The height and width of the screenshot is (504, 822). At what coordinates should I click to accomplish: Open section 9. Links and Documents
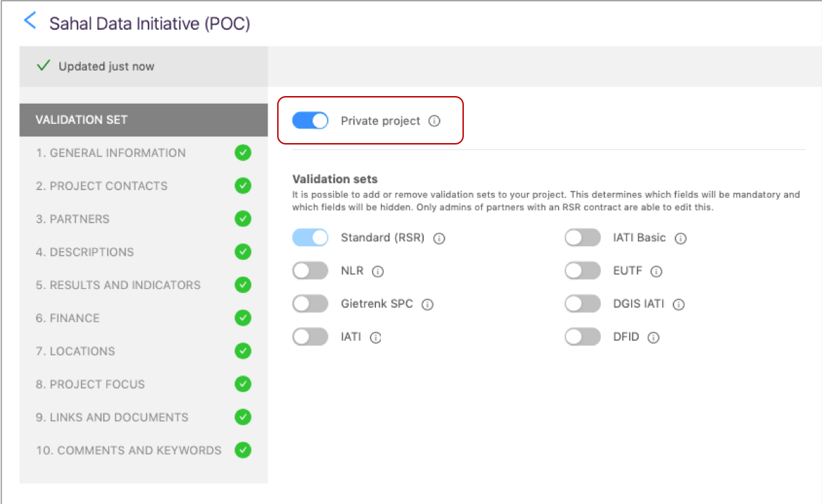[144, 417]
